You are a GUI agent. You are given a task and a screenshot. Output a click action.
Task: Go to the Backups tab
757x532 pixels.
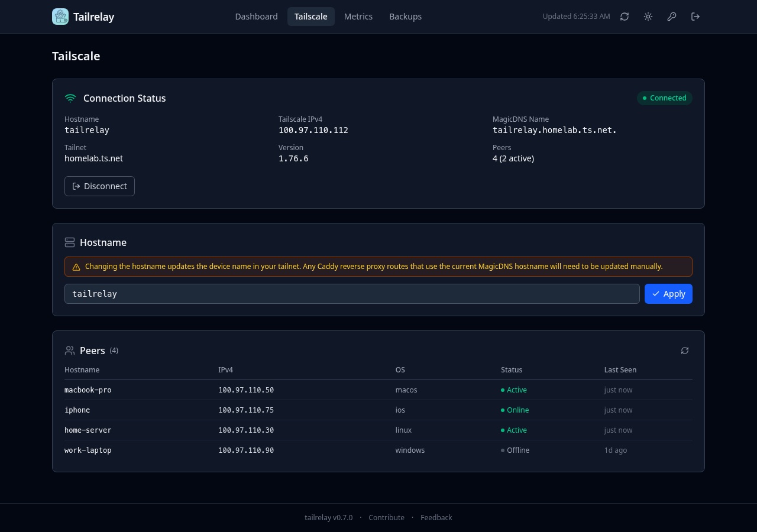coord(405,17)
